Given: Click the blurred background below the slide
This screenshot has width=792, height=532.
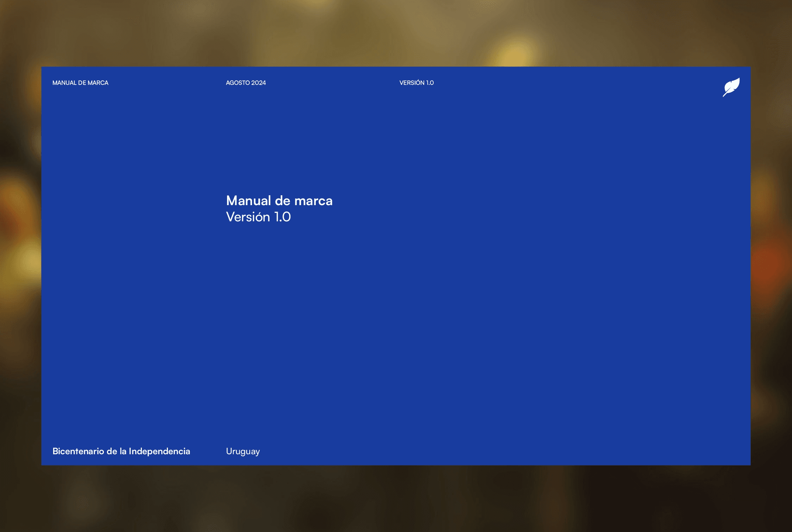Looking at the screenshot, I should (396, 500).
